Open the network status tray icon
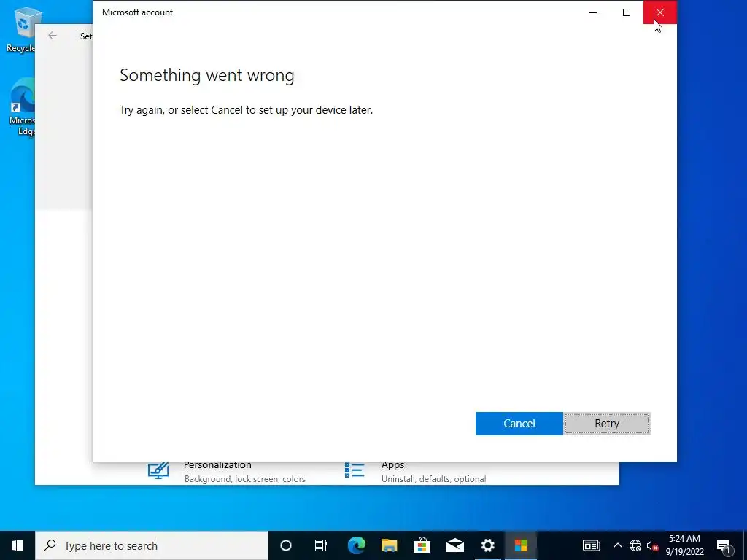Viewport: 747px width, 560px height. tap(635, 545)
